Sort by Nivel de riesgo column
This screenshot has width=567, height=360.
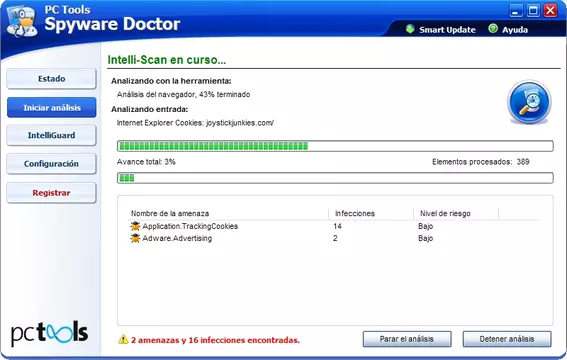[x=445, y=214]
